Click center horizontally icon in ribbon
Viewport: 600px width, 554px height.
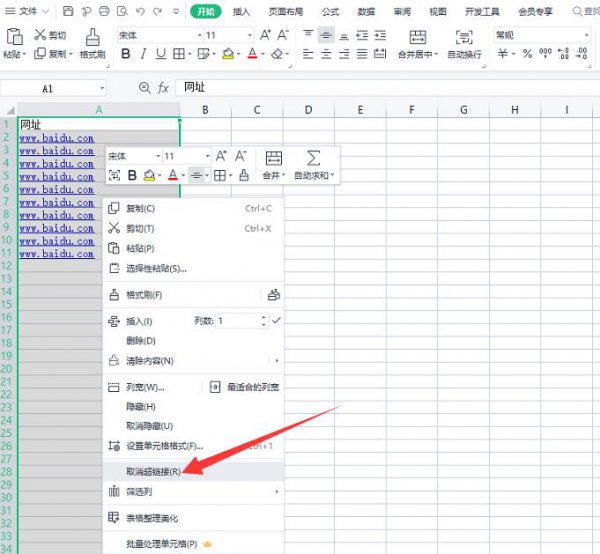(x=326, y=54)
